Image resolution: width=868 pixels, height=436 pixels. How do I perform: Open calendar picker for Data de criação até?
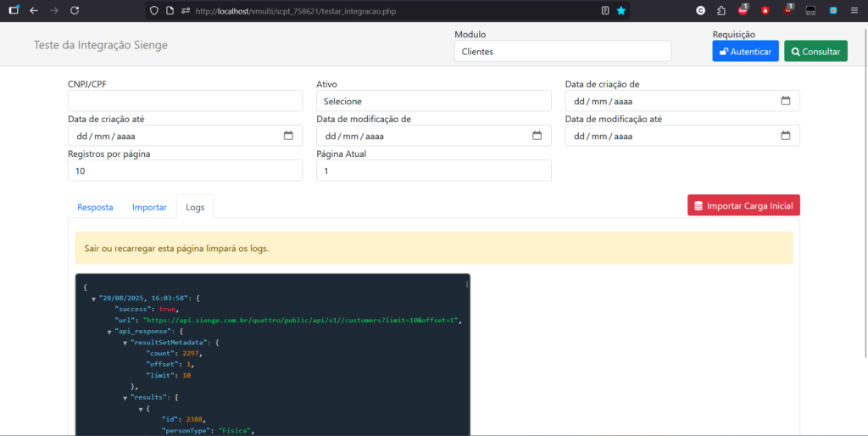pos(288,136)
